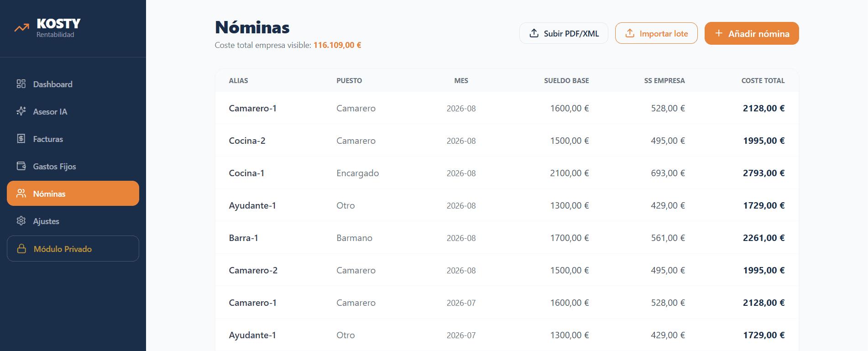Screen dimensions: 868x351
Task: Click the Módulo Privado lock icon
Action: (21, 249)
